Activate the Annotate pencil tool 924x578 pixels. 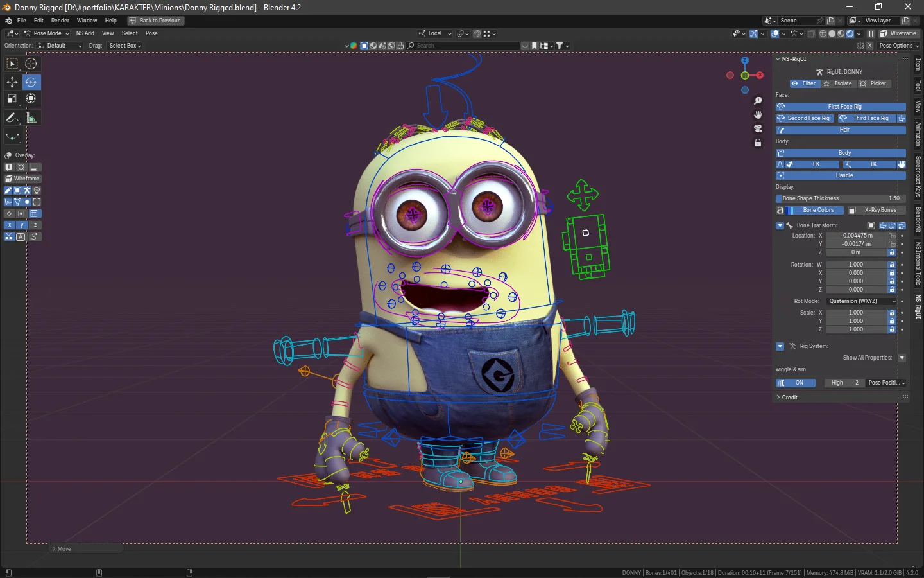(x=12, y=118)
